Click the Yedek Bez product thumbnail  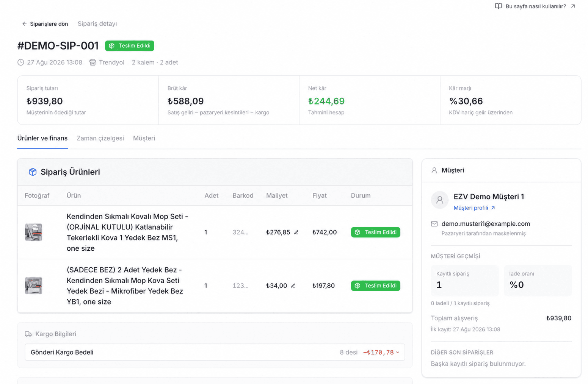[34, 286]
